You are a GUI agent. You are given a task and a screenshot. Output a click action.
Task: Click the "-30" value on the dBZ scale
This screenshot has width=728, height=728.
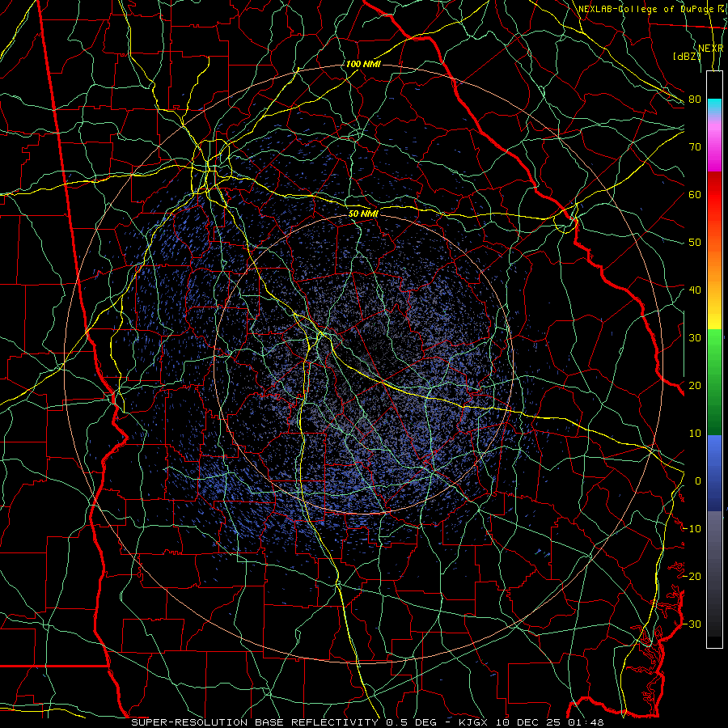[x=692, y=624]
